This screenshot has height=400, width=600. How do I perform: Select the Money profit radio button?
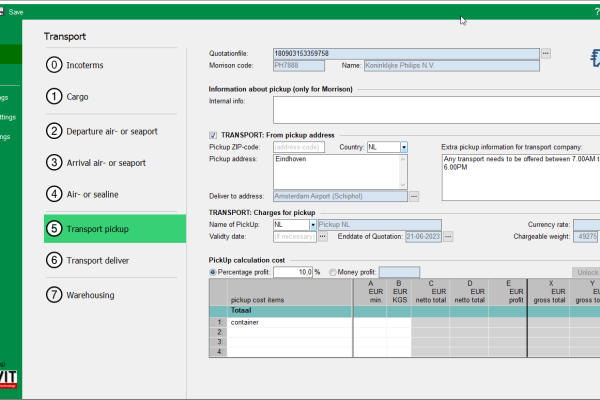[333, 272]
